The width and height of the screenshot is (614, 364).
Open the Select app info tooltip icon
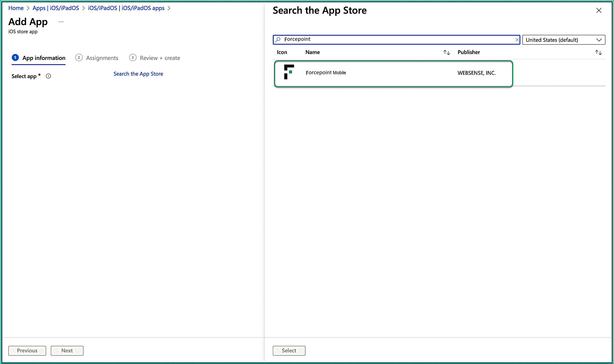48,76
